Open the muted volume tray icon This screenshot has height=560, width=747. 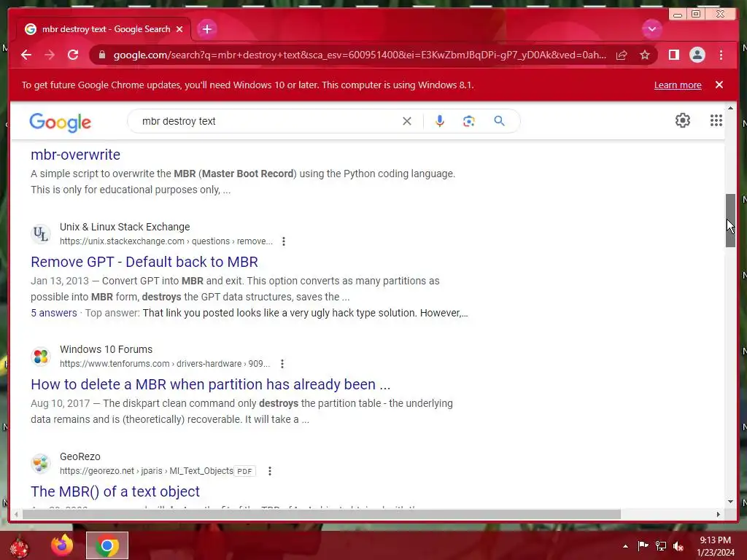678,545
